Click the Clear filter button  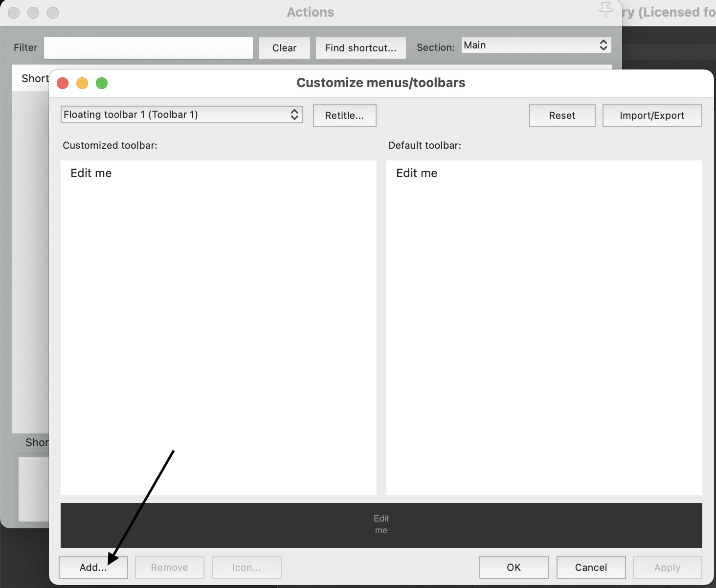pyautogui.click(x=285, y=48)
